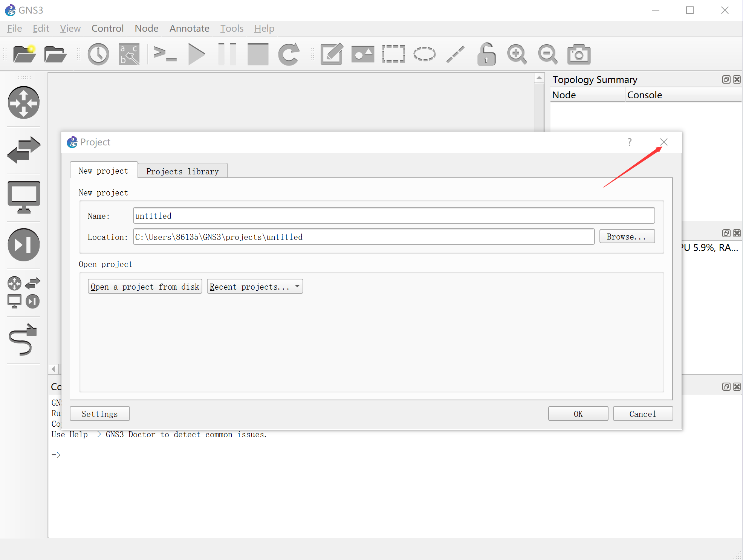Select the New project tab
Image resolution: width=743 pixels, height=560 pixels.
click(x=104, y=171)
